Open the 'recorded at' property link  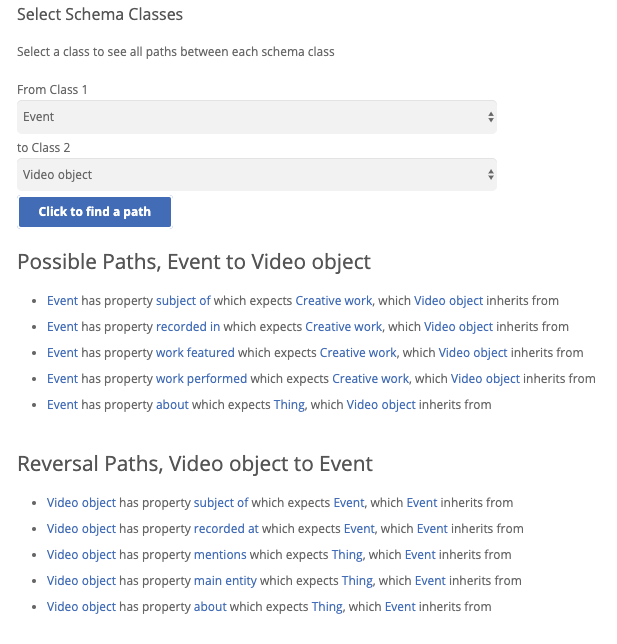226,529
